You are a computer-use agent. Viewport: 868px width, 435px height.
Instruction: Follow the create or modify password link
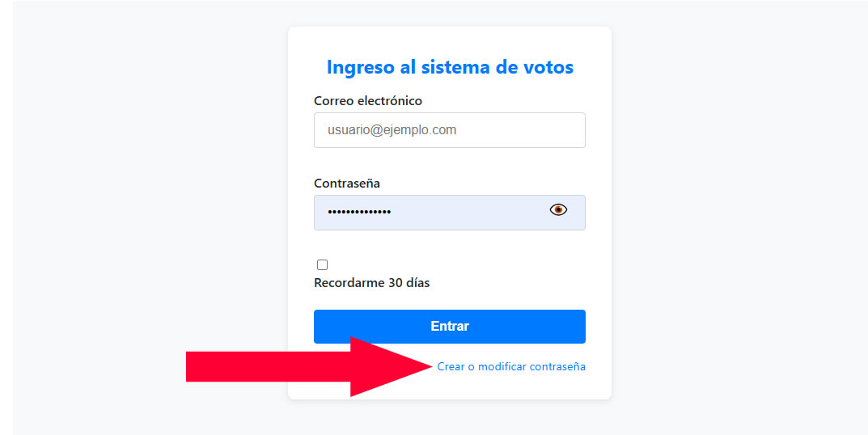coord(511,367)
